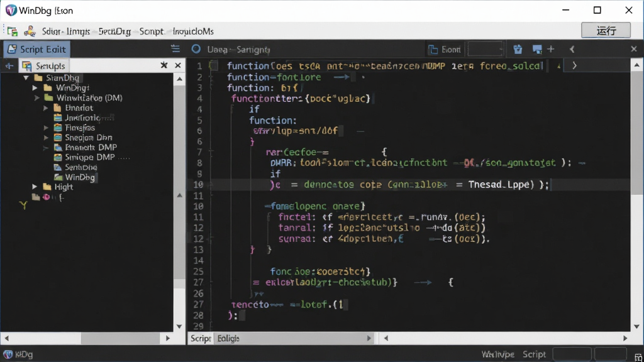The image size is (644, 362).
Task: Click the back arrow beside Sanipls tab
Action: click(9, 65)
